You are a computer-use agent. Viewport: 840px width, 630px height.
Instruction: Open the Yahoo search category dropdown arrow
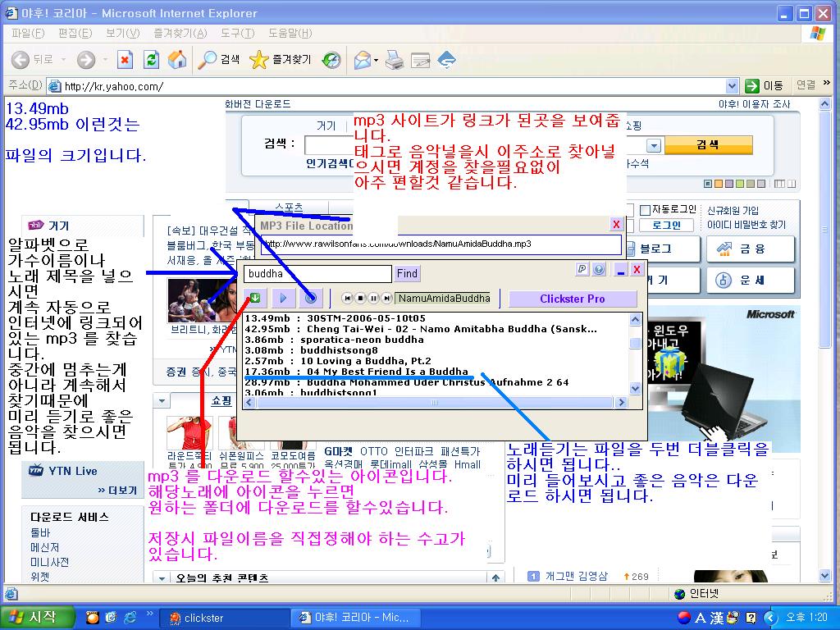pos(654,146)
